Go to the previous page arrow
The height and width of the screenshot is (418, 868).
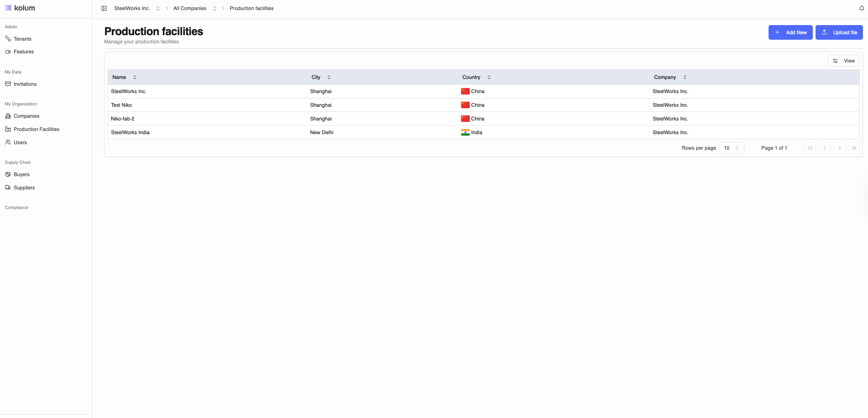tap(825, 148)
